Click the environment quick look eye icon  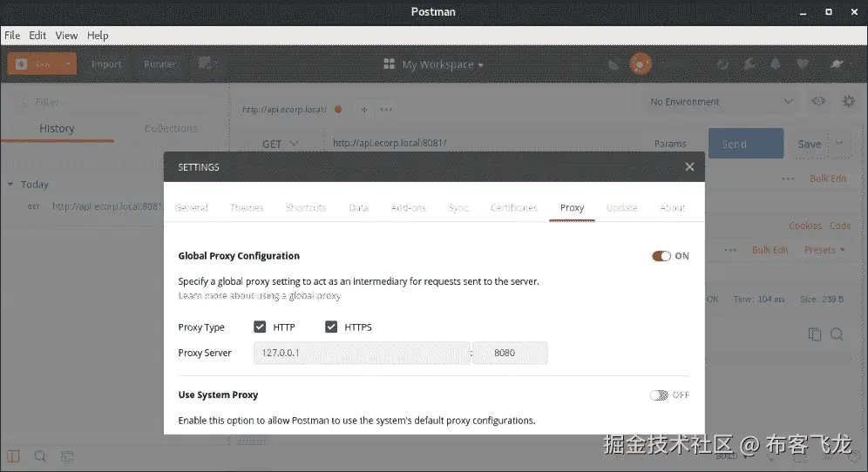818,101
